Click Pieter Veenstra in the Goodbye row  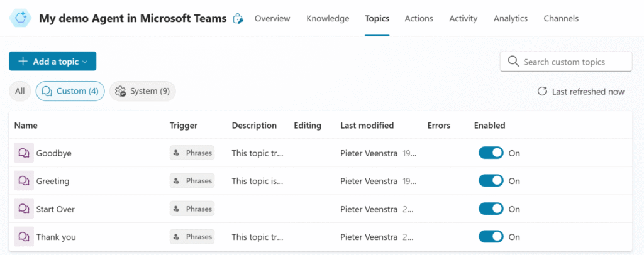click(369, 153)
